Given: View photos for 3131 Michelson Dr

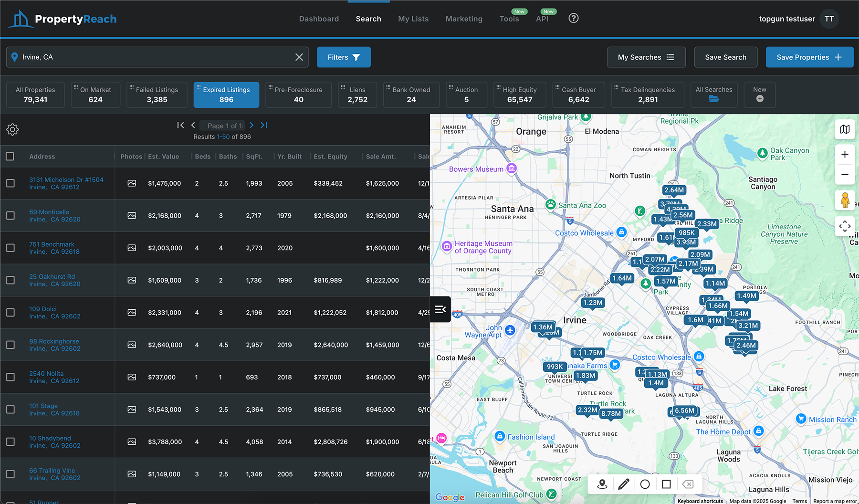Looking at the screenshot, I should pos(132,183).
